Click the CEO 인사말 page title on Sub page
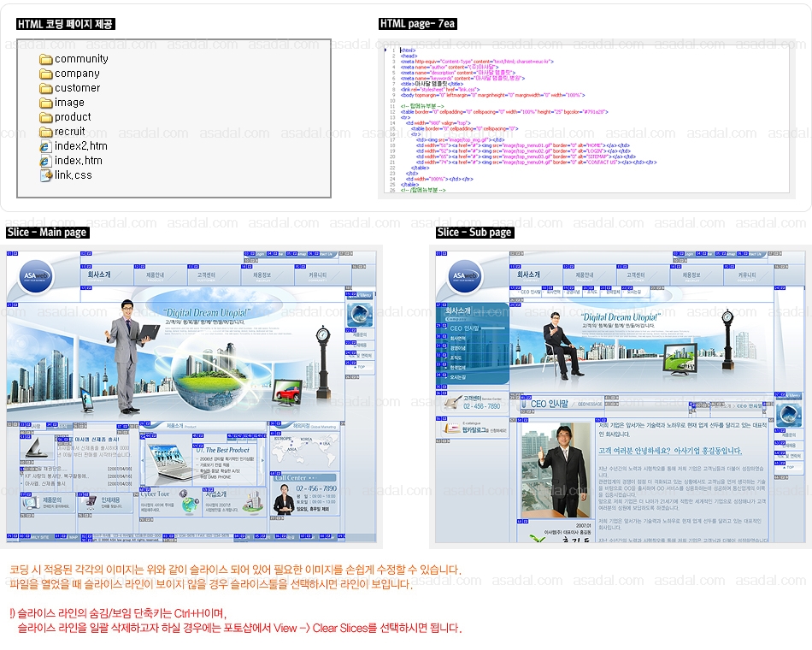812x650 pixels. pyautogui.click(x=550, y=404)
